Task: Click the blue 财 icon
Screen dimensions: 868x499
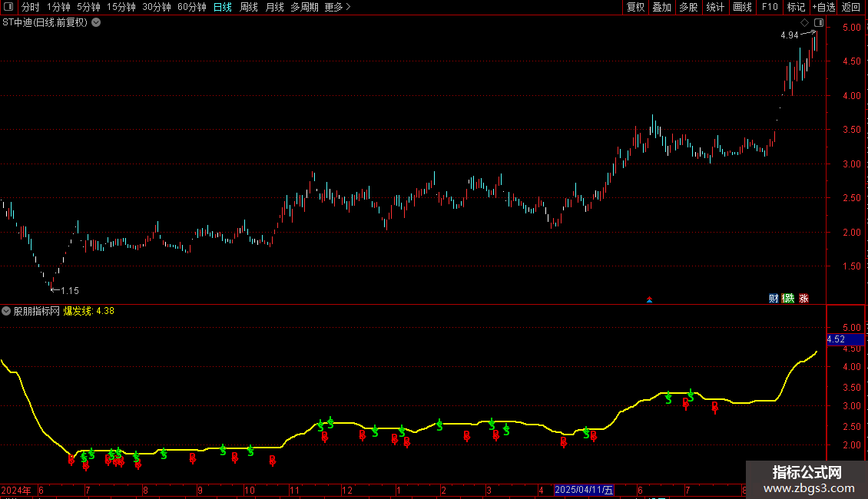Action: (x=774, y=298)
